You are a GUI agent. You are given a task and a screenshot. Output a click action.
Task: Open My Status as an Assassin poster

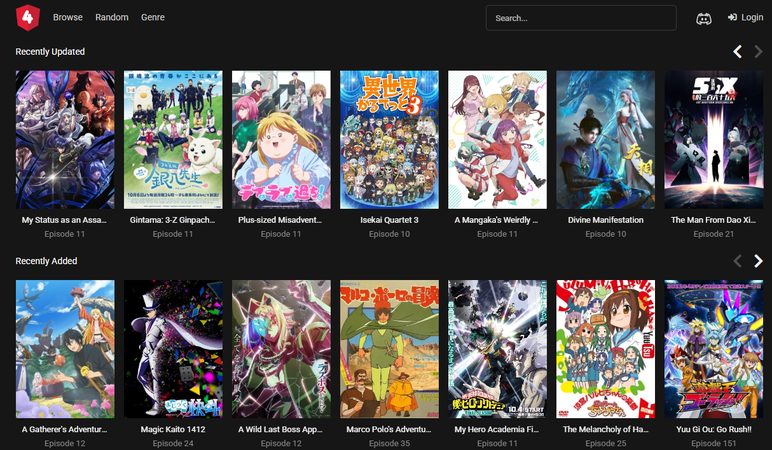pos(65,140)
